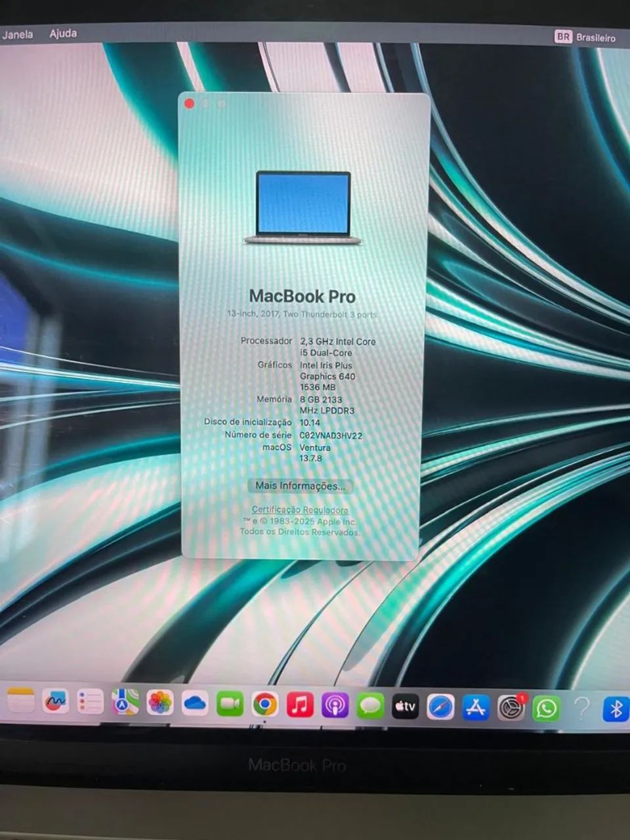
Task: Click the 13-inch, 2017 model description
Action: pos(302,314)
